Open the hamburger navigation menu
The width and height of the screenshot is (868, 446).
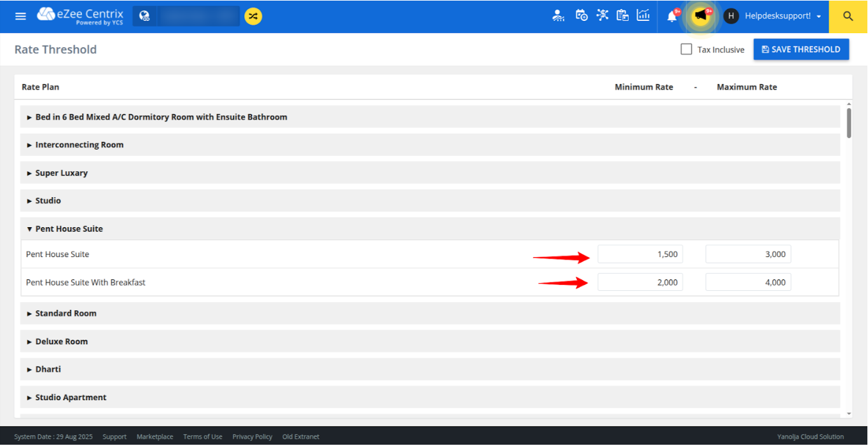click(x=20, y=16)
